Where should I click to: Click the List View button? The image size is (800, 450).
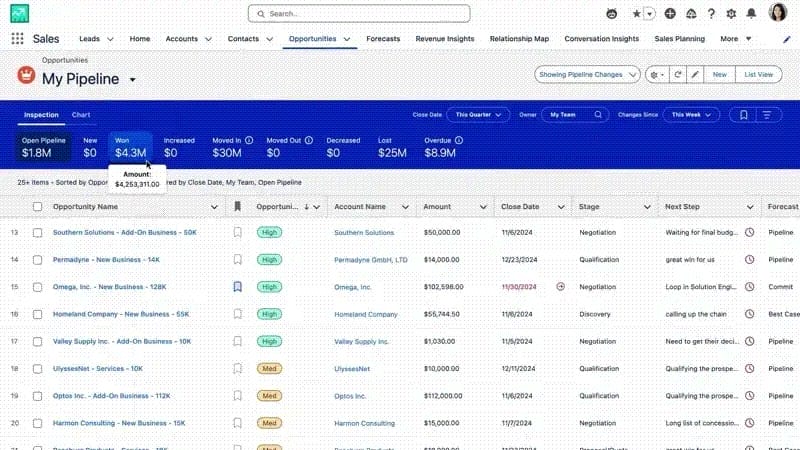(x=759, y=74)
